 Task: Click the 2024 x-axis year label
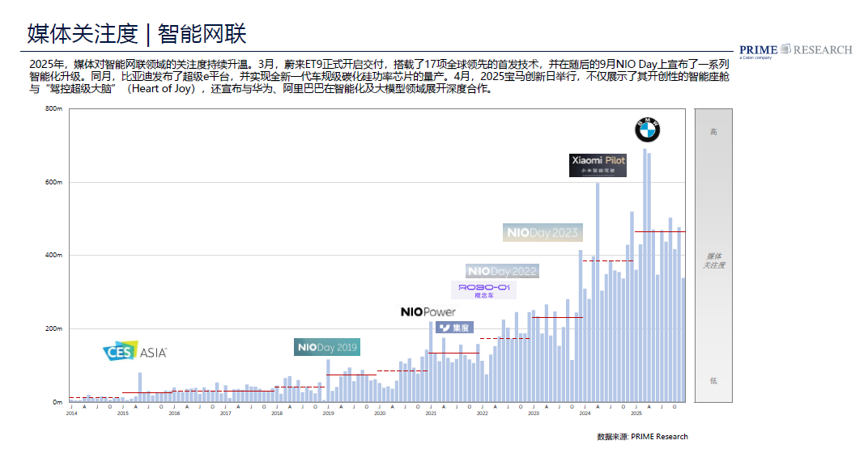[585, 413]
